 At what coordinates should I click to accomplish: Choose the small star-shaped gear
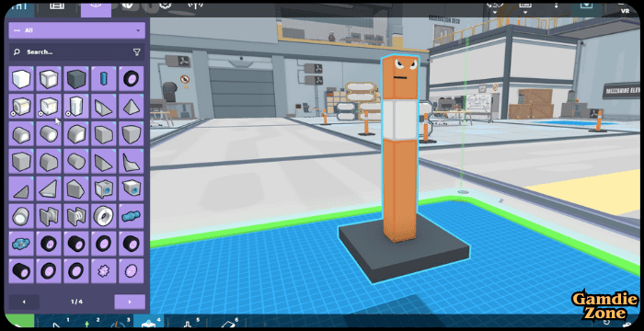(103, 271)
